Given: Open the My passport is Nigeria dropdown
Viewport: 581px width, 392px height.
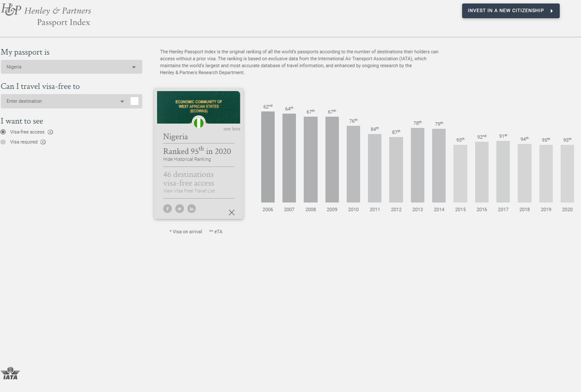Looking at the screenshot, I should pyautogui.click(x=72, y=67).
